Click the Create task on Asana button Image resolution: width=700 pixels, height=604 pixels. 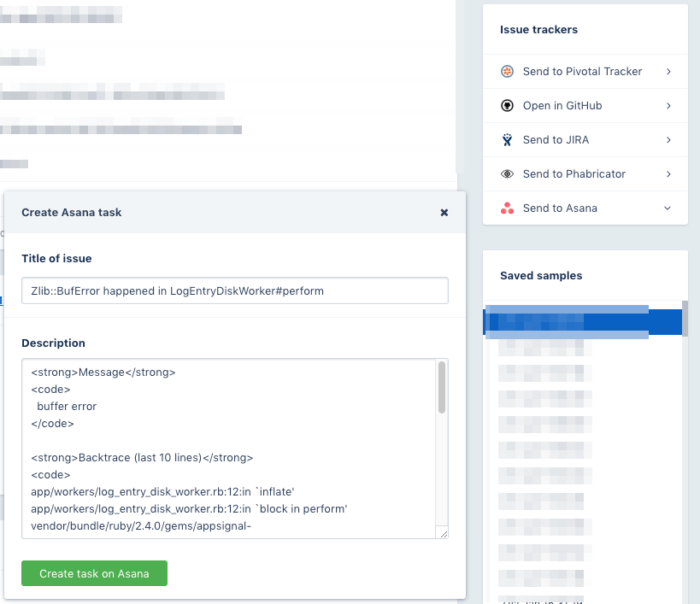(94, 573)
